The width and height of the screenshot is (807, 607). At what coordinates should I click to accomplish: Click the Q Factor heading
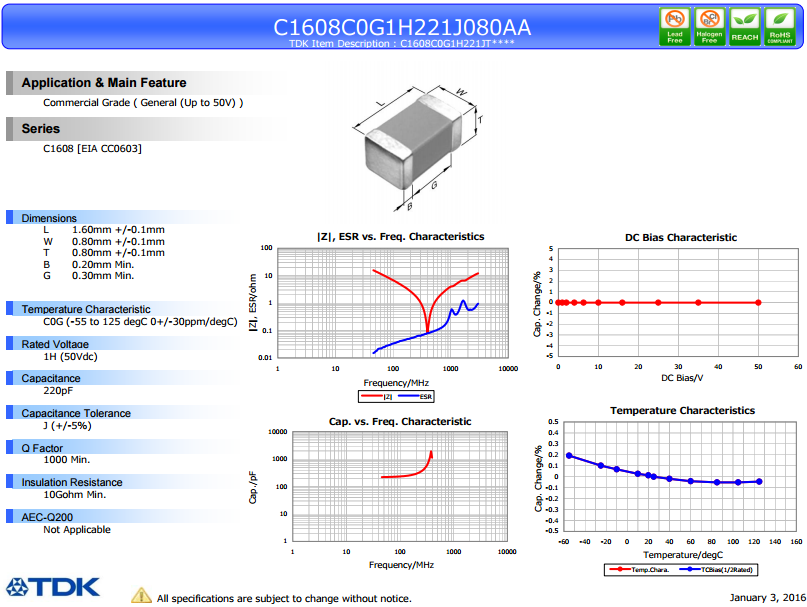[42, 448]
